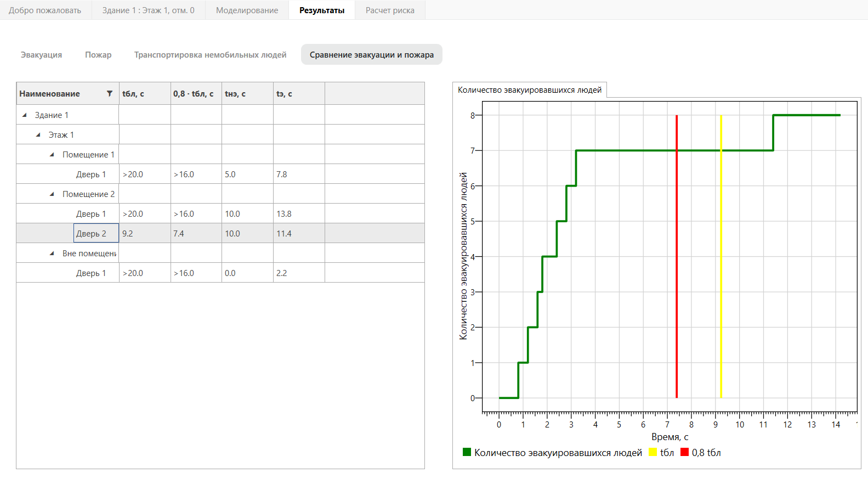Sort by the tбл, с column header
The height and width of the screenshot is (484, 868).
(145, 94)
